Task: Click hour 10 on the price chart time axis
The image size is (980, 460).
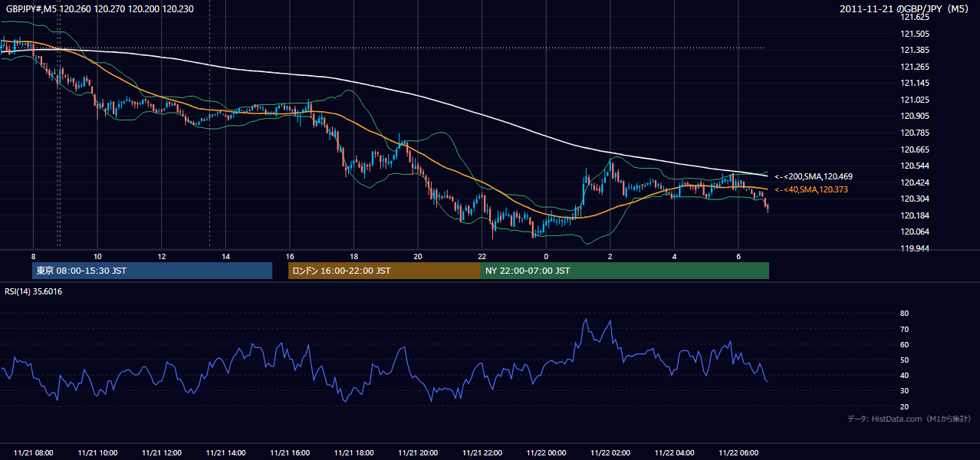Action: point(97,256)
